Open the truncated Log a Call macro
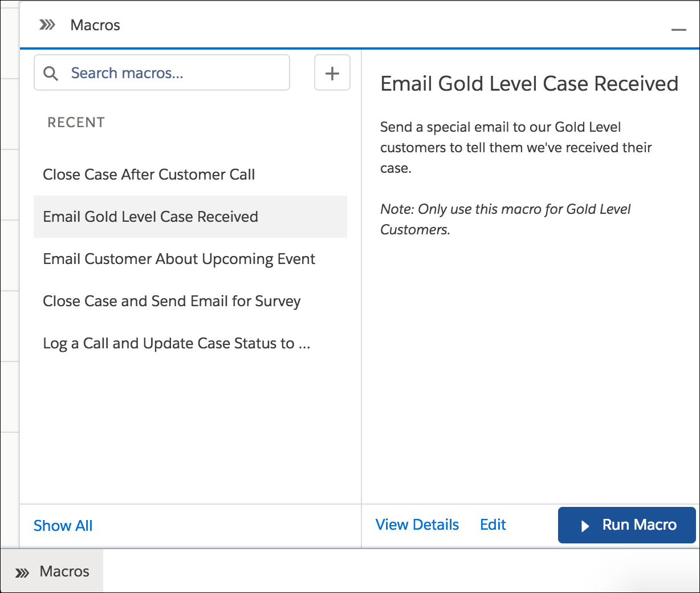Viewport: 700px width, 593px height. (x=177, y=343)
